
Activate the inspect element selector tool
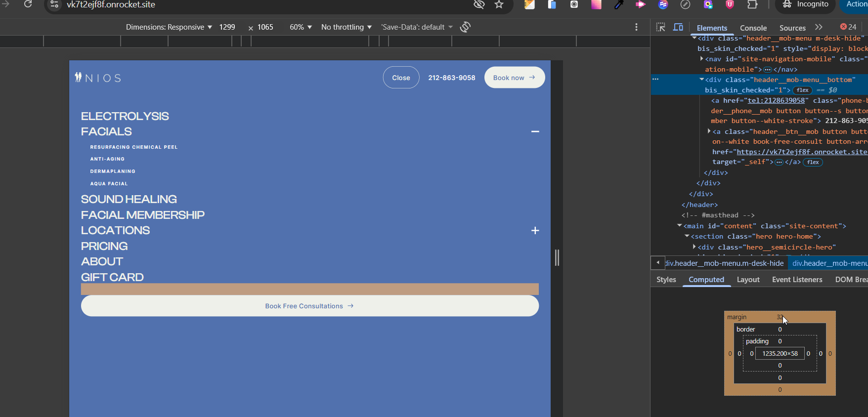(x=661, y=27)
